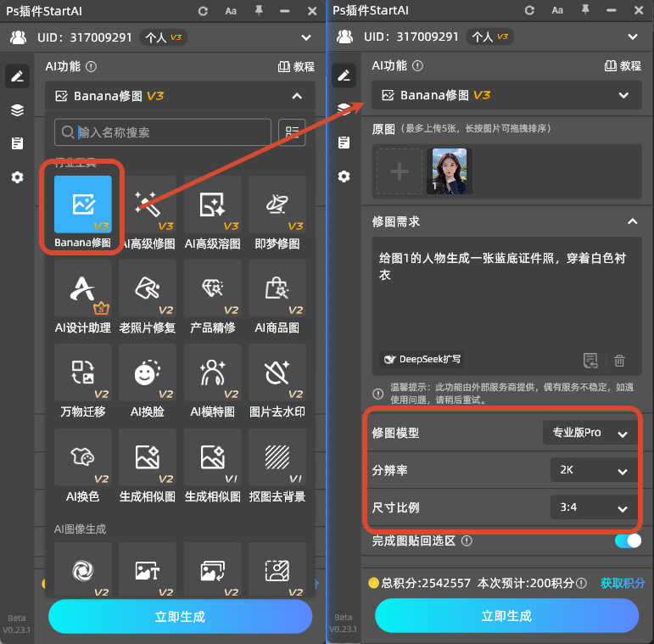Open the 抠图去背景 tool
Viewport: 654px width, 644px height.
(x=277, y=457)
